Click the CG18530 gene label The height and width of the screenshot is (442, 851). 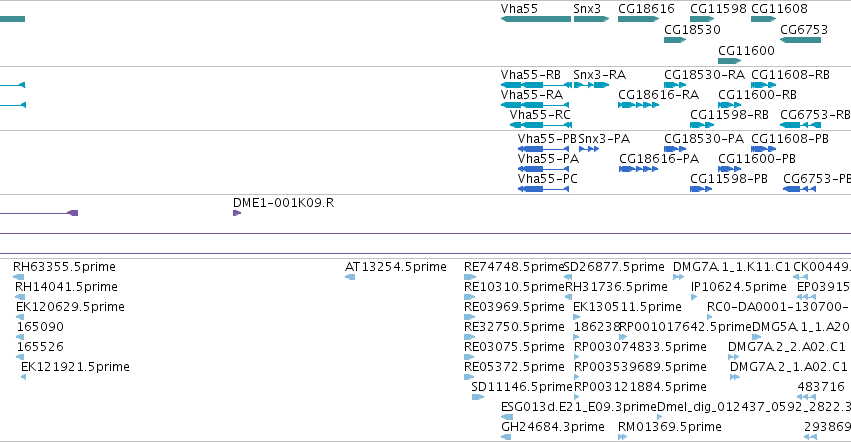(x=692, y=29)
